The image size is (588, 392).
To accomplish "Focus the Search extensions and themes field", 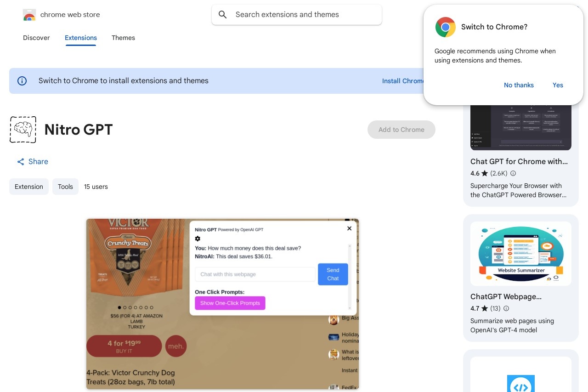I will click(297, 15).
